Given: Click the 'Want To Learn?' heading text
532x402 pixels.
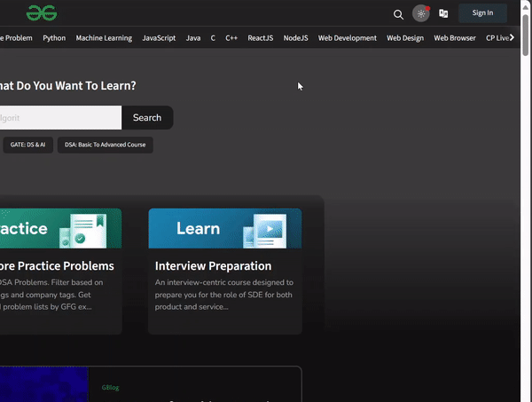Looking at the screenshot, I should pyautogui.click(x=96, y=85).
